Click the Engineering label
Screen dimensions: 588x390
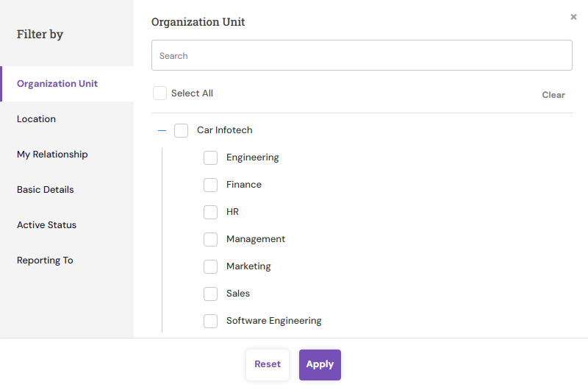tap(252, 157)
